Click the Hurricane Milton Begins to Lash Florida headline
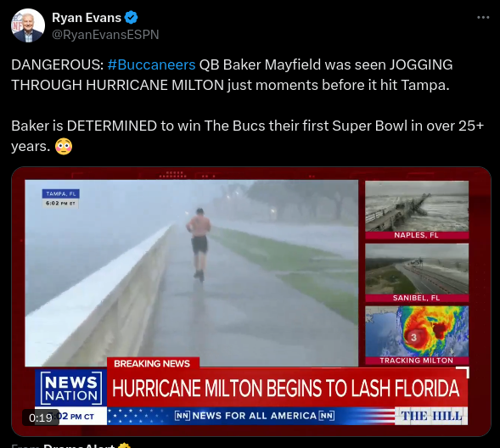This screenshot has width=500, height=448. point(286,388)
